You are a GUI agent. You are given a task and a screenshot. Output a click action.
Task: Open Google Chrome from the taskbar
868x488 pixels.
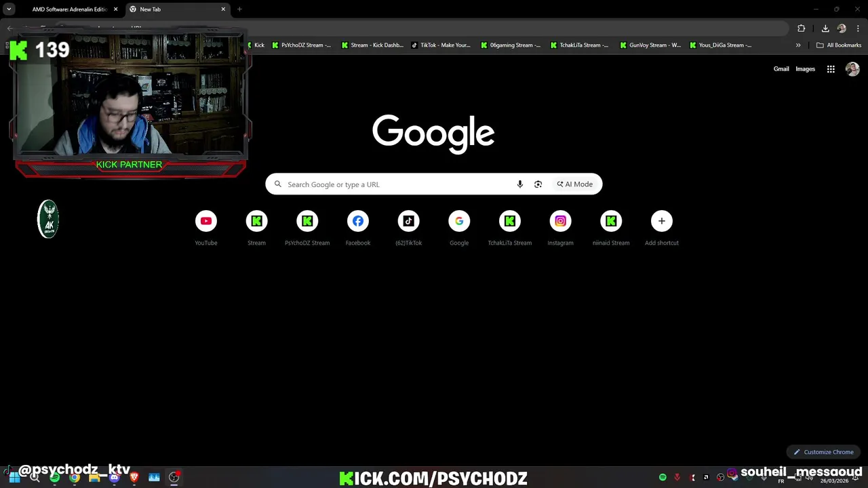75,477
